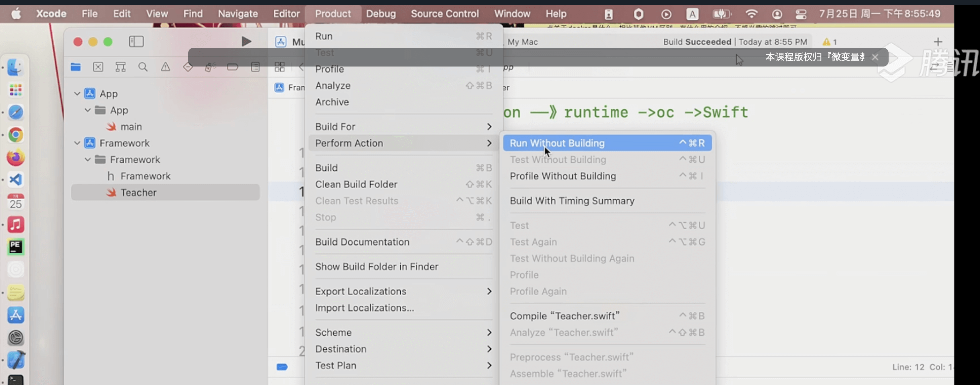Close the copyright notice banner
The height and width of the screenshot is (385, 980).
point(875,57)
